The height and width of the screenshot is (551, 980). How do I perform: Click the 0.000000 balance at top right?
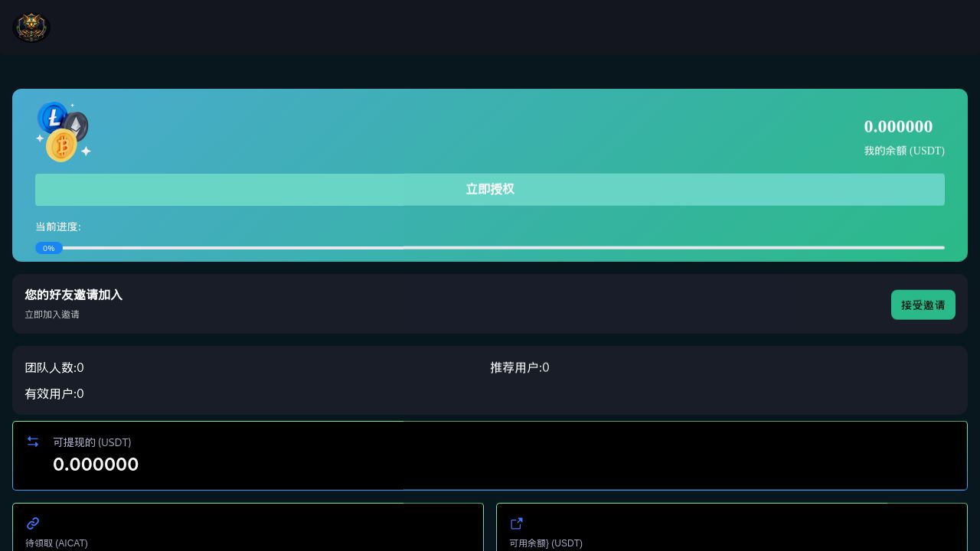click(898, 126)
